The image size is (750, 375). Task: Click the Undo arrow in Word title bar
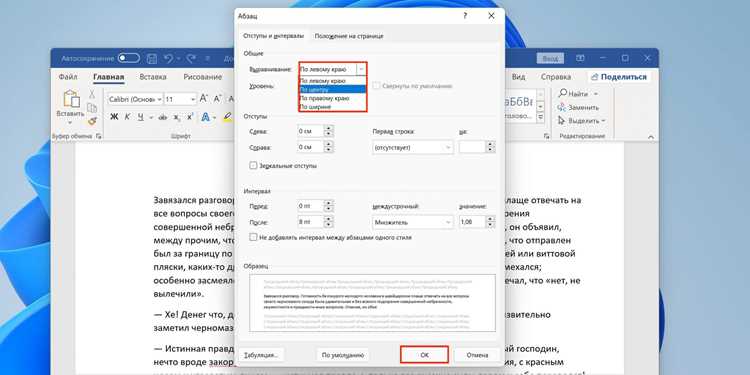[168, 58]
